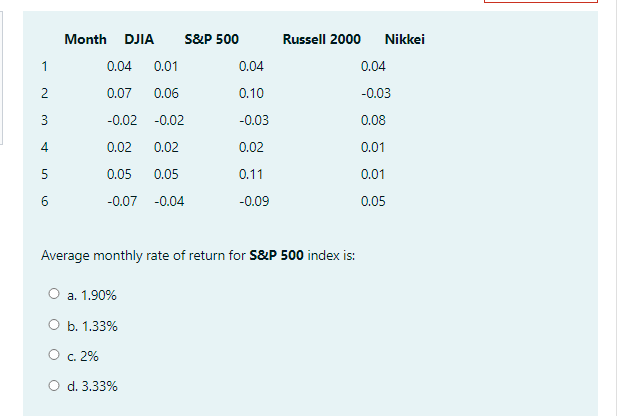Click the Month column header
This screenshot has width=621, height=416.
coord(85,40)
